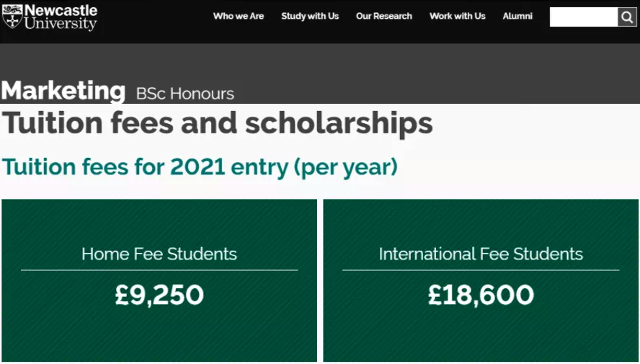Click the Tuition fees and scholarships heading

coord(217,123)
